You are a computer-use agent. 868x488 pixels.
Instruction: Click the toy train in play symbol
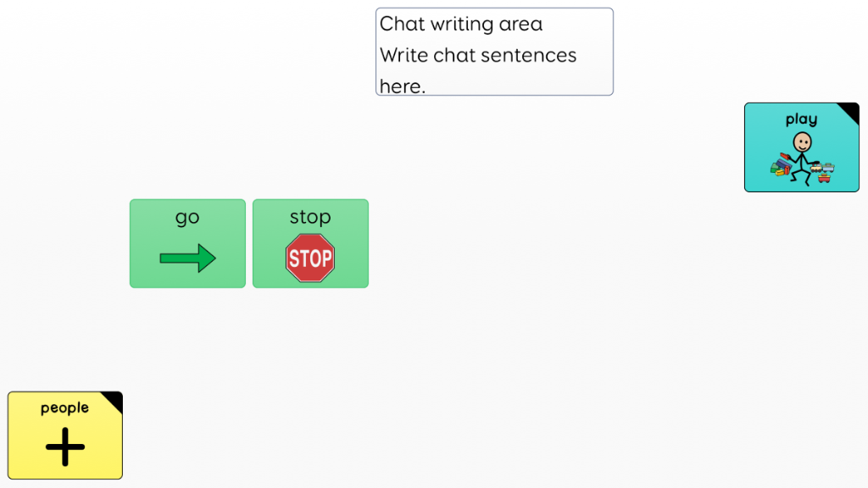click(822, 168)
